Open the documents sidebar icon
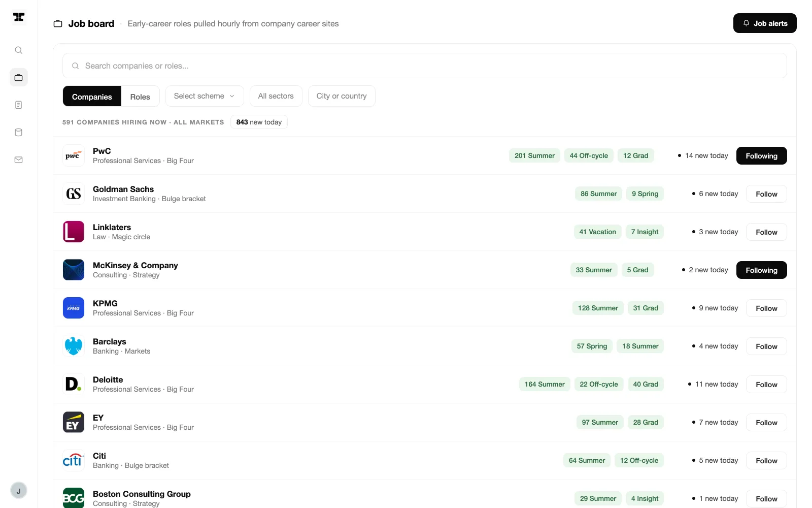This screenshot has height=508, width=812. coord(19,105)
